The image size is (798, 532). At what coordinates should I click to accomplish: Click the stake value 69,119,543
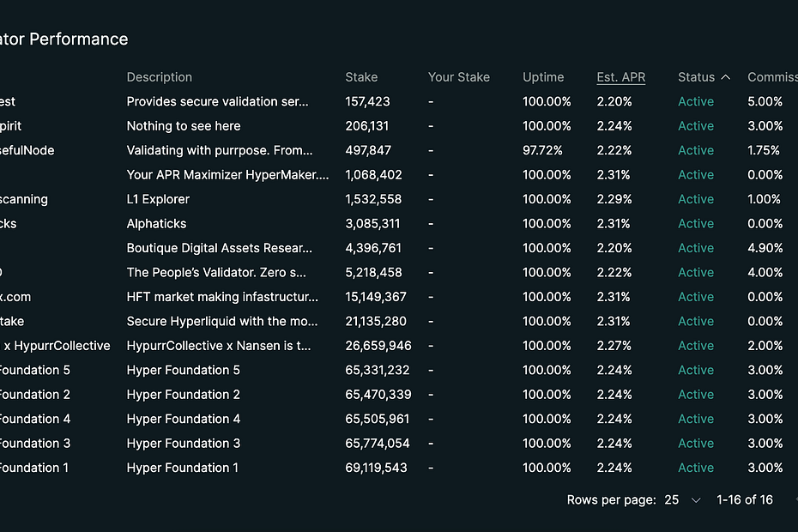tap(376, 469)
